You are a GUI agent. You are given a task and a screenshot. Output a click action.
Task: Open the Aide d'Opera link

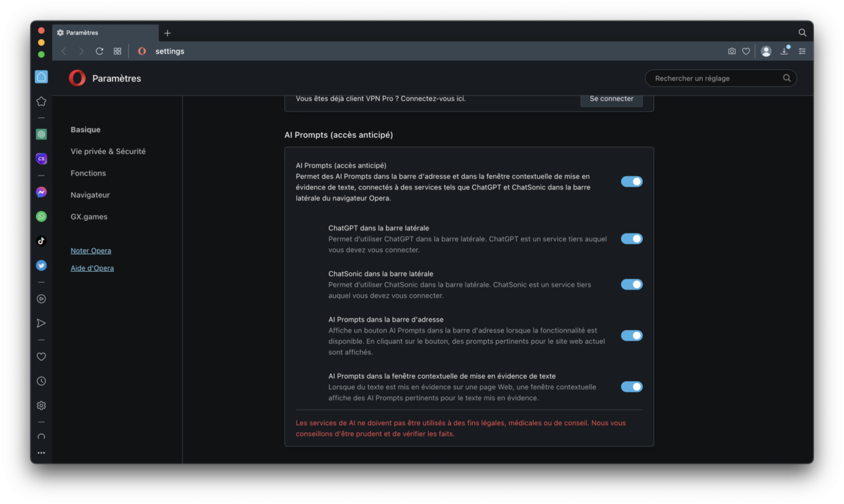[x=92, y=268]
